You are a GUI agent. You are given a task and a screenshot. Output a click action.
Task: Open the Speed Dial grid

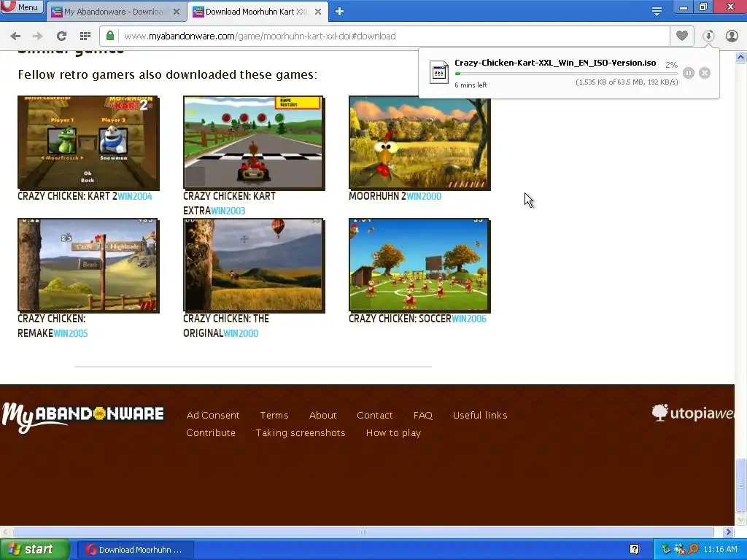click(85, 36)
